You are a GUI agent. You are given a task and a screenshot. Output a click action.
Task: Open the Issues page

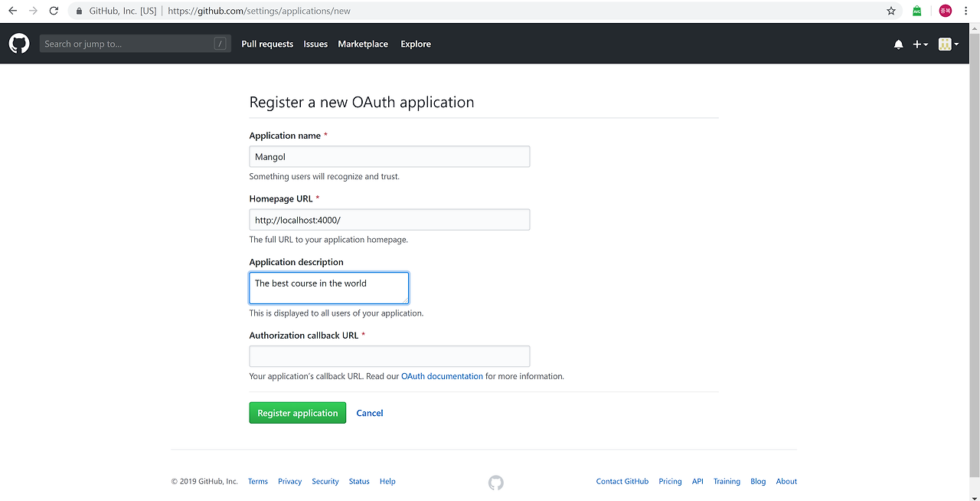tap(315, 44)
